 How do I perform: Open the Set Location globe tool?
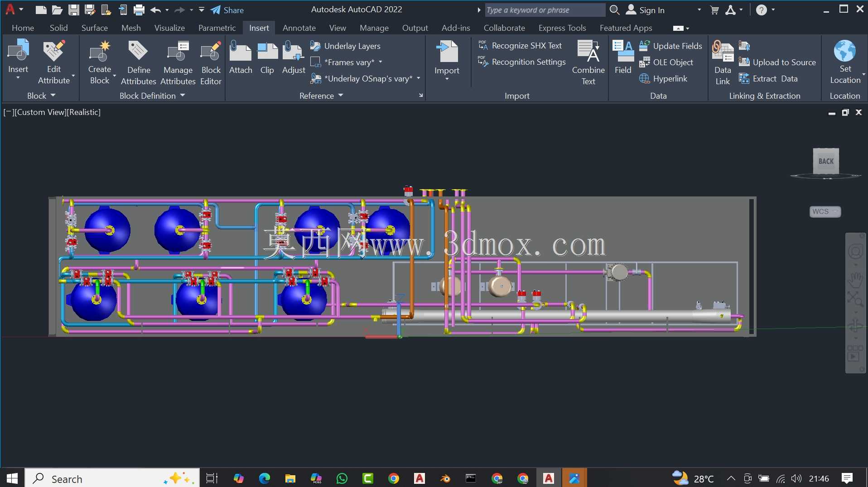click(x=845, y=62)
